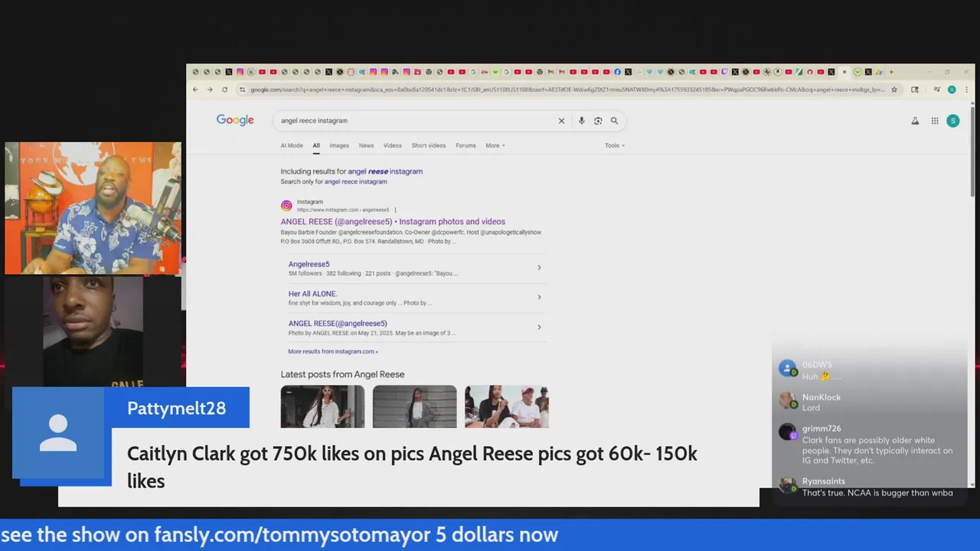Open a new browser tab with plus button

(890, 72)
